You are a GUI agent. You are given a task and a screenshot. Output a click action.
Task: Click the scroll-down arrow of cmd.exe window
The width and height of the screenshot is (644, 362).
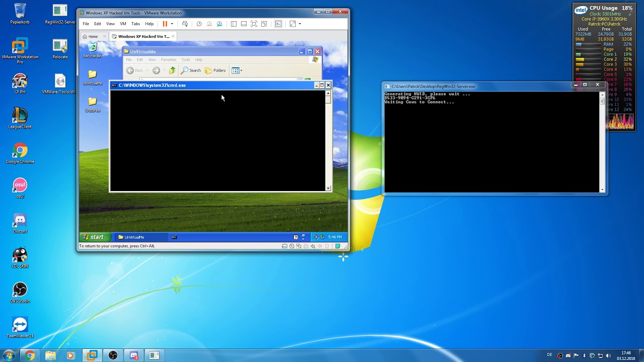click(328, 189)
